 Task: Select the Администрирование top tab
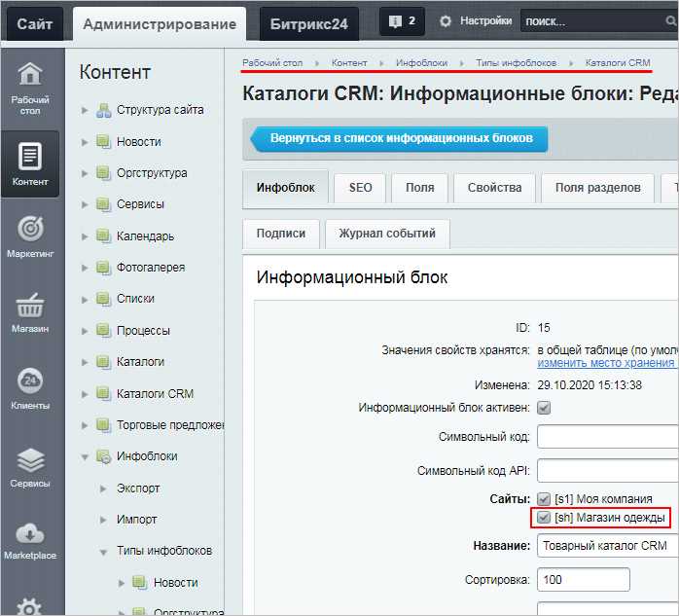pos(160,24)
